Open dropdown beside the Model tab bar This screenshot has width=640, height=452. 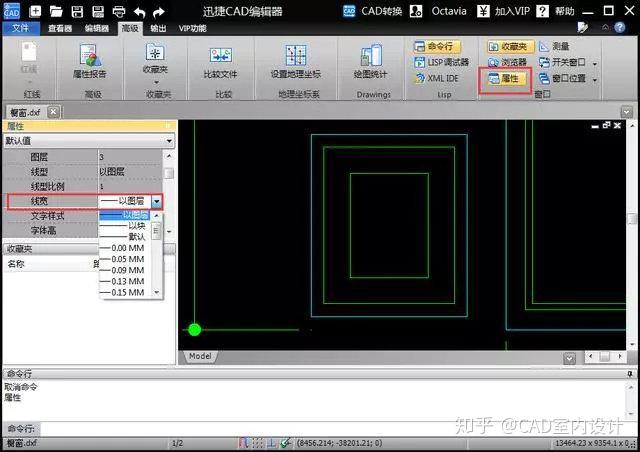(569, 358)
